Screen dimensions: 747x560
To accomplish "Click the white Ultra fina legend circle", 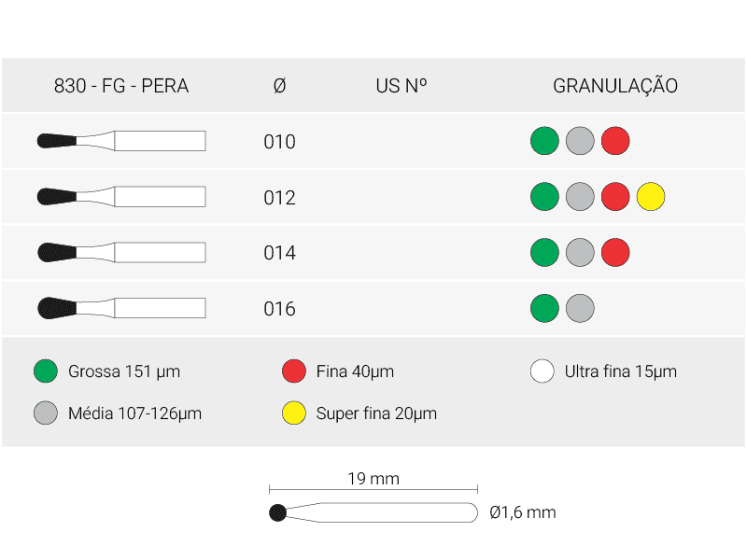I will click(543, 371).
